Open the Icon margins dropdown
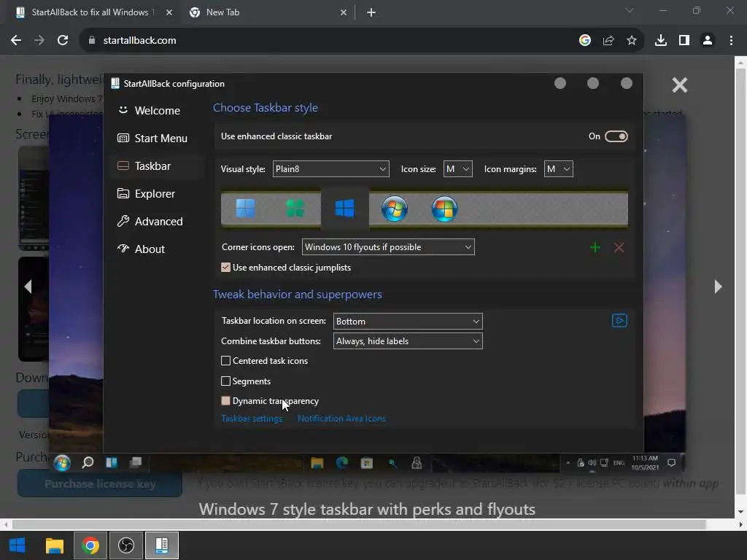 558,169
